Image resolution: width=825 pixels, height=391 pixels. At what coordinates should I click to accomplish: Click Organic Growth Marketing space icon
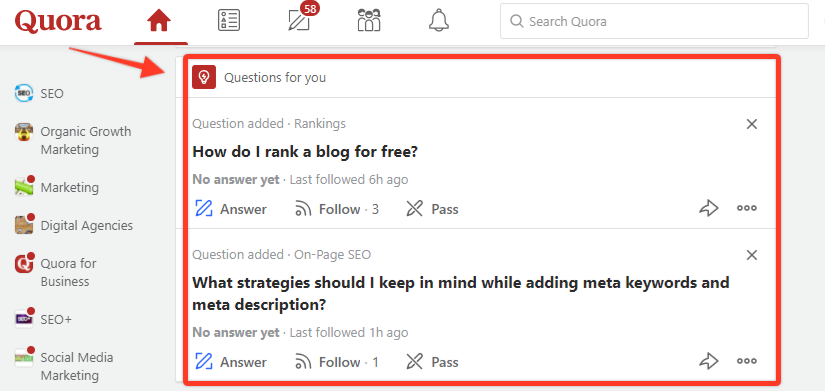click(x=24, y=132)
